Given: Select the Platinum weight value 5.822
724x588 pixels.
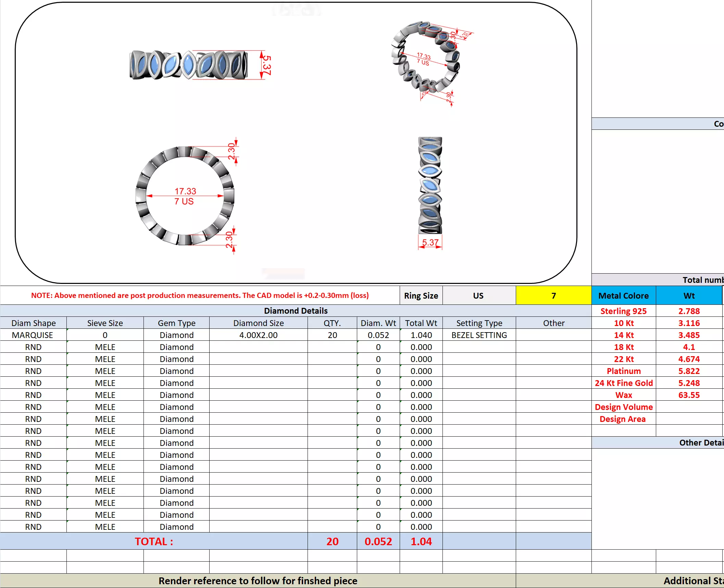Looking at the screenshot, I should [x=689, y=371].
